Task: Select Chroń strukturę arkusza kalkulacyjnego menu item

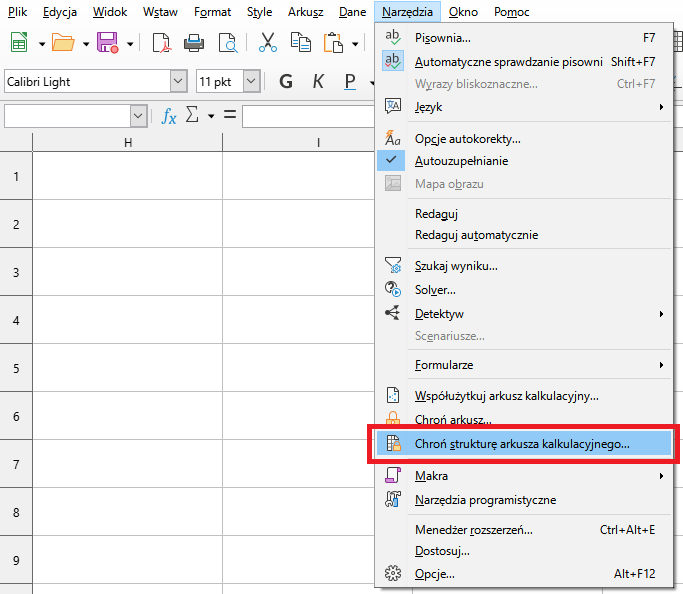Action: click(x=522, y=444)
